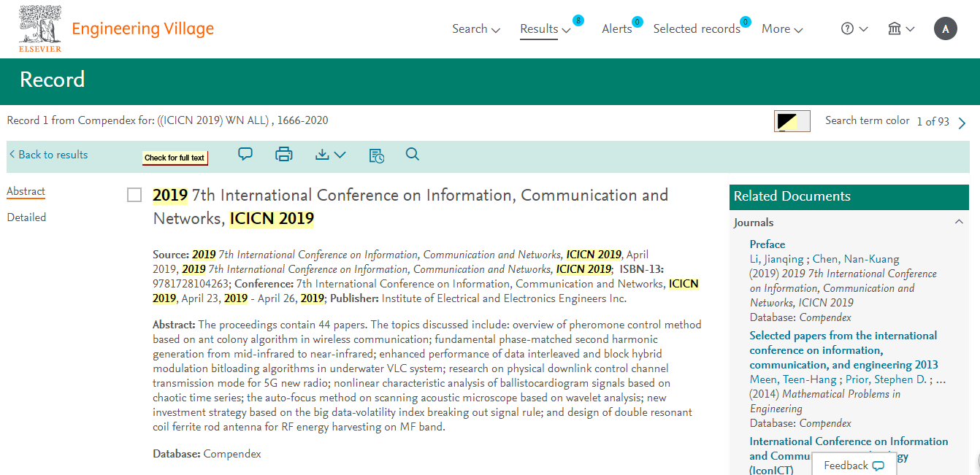The image size is (980, 475).
Task: Click the search term color swatch
Action: (792, 121)
